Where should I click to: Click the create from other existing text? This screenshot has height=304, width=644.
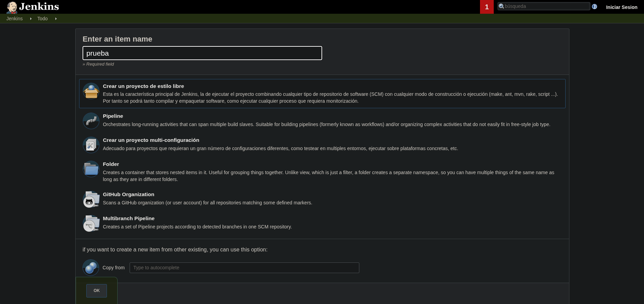pyautogui.click(x=175, y=250)
